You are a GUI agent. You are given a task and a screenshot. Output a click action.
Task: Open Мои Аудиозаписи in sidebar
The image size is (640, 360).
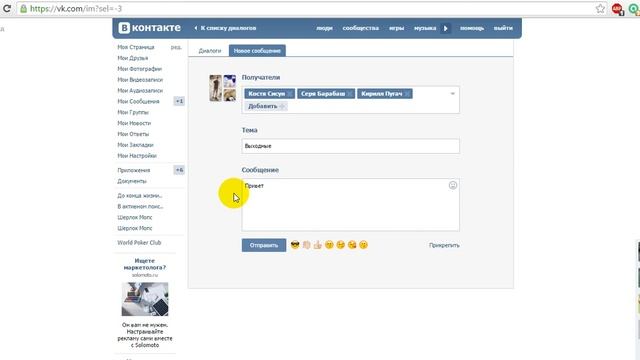pyautogui.click(x=140, y=90)
